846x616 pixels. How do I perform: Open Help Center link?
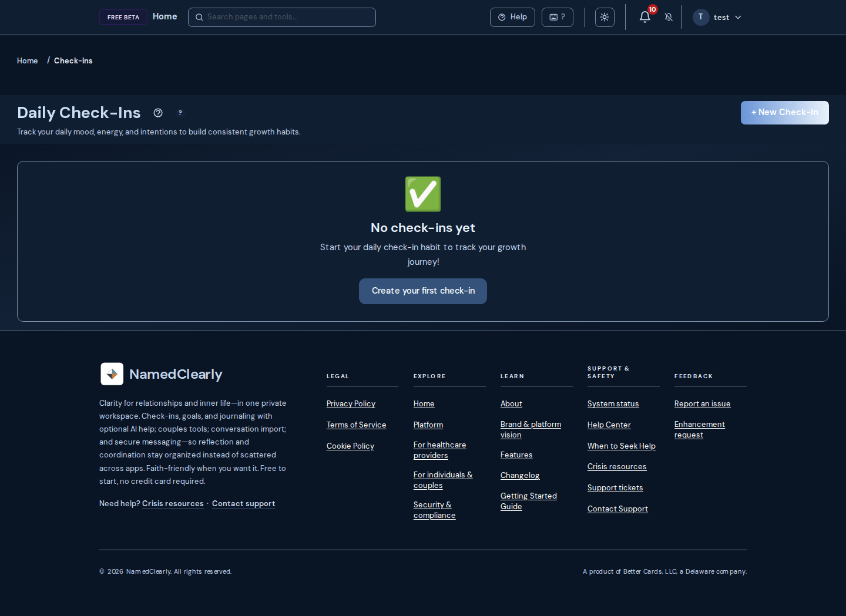click(x=609, y=425)
